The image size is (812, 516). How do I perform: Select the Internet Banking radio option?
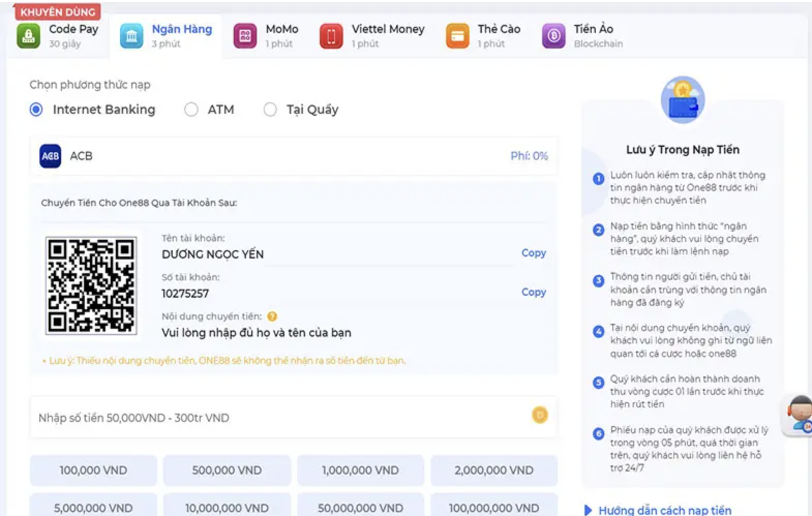click(36, 110)
